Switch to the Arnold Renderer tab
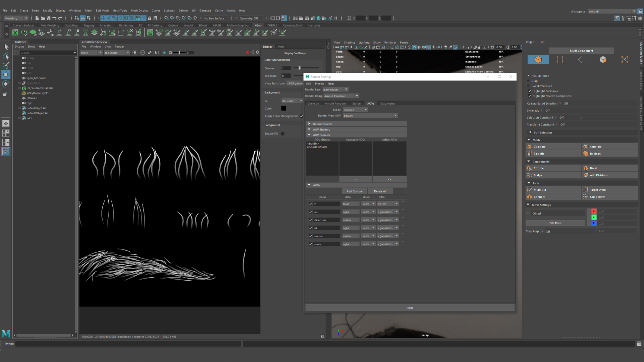The width and height of the screenshot is (644, 362). tap(335, 104)
